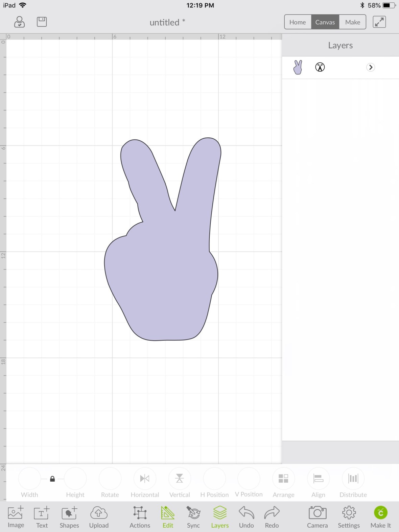Undo the last action
Image resolution: width=399 pixels, height=532 pixels.
coord(246,516)
